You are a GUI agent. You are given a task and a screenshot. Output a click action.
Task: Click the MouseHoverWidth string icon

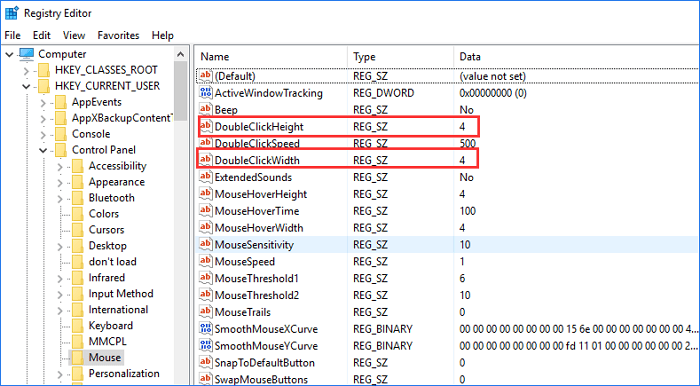point(205,228)
